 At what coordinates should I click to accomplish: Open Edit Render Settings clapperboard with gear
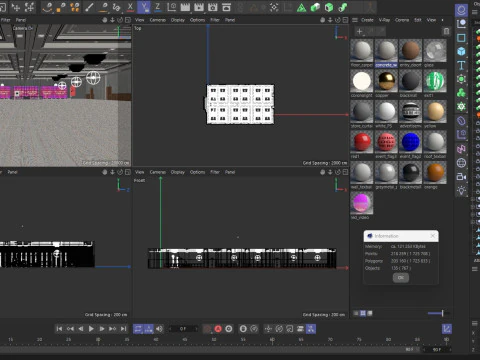point(213,7)
